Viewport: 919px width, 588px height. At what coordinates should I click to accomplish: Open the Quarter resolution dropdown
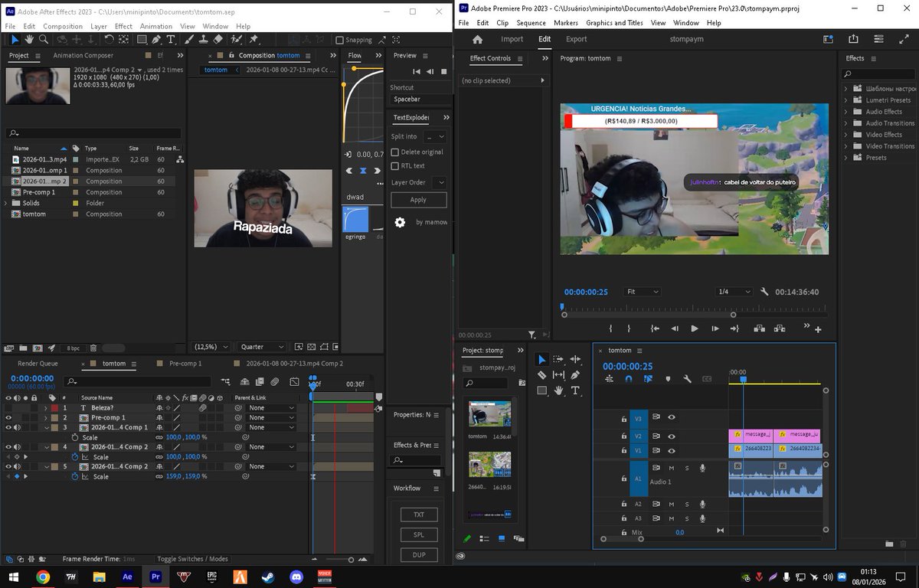tap(263, 347)
